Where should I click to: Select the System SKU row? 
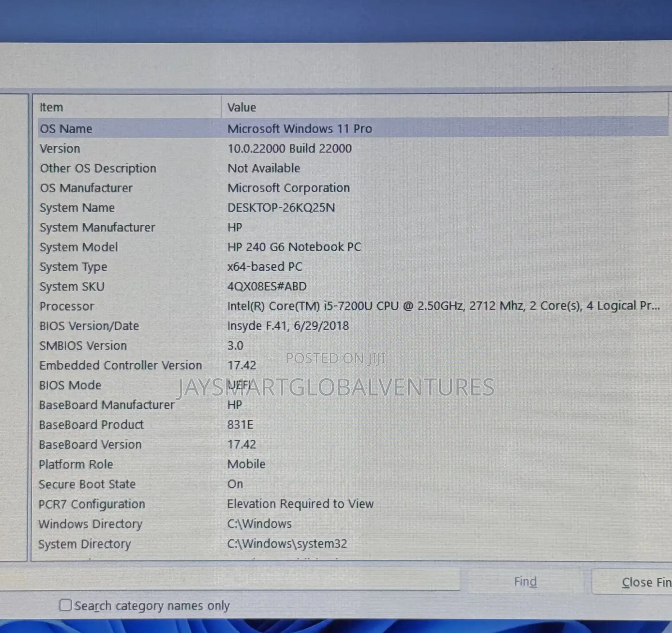353,287
